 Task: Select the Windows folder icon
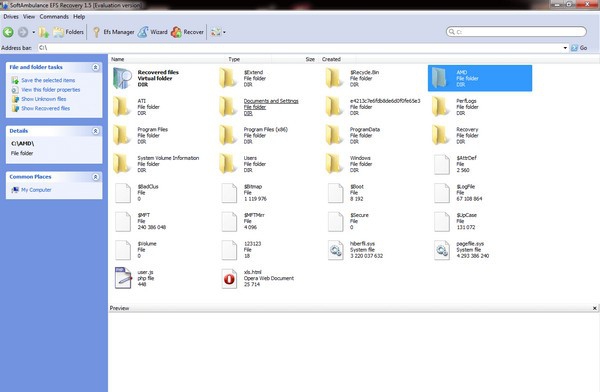point(335,164)
